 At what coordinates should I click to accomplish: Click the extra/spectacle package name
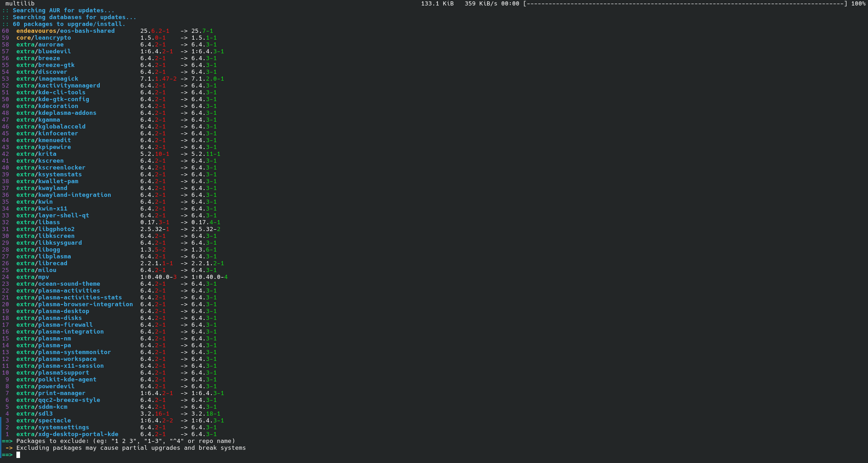click(44, 421)
